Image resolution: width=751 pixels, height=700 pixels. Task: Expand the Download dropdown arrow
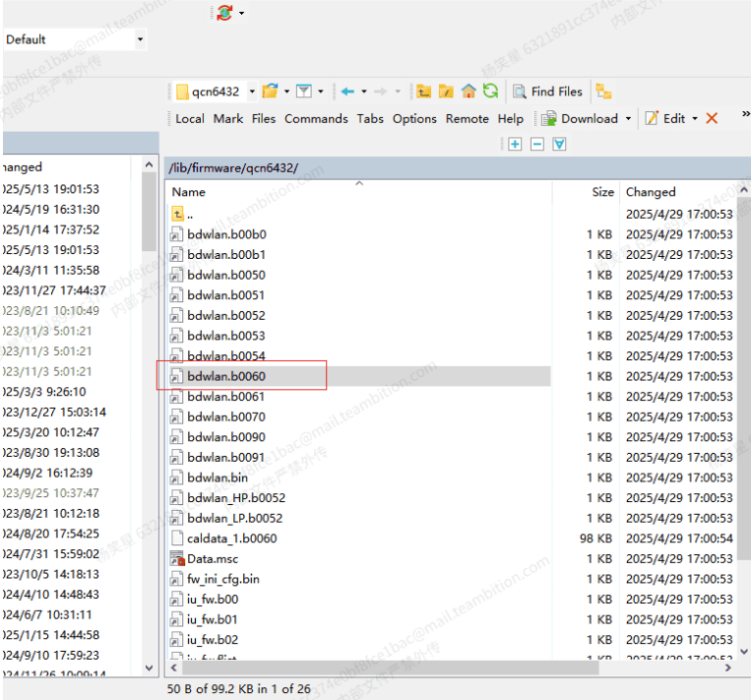(x=628, y=119)
